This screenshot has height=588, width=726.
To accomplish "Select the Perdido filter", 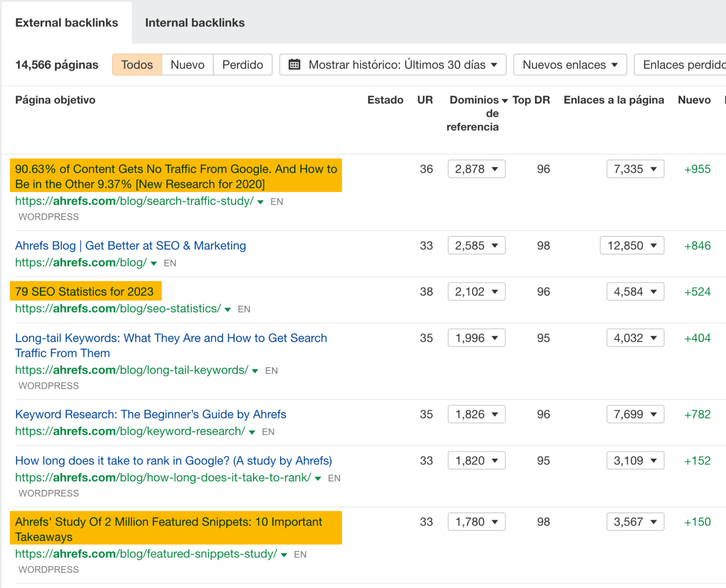I will pyautogui.click(x=243, y=64).
